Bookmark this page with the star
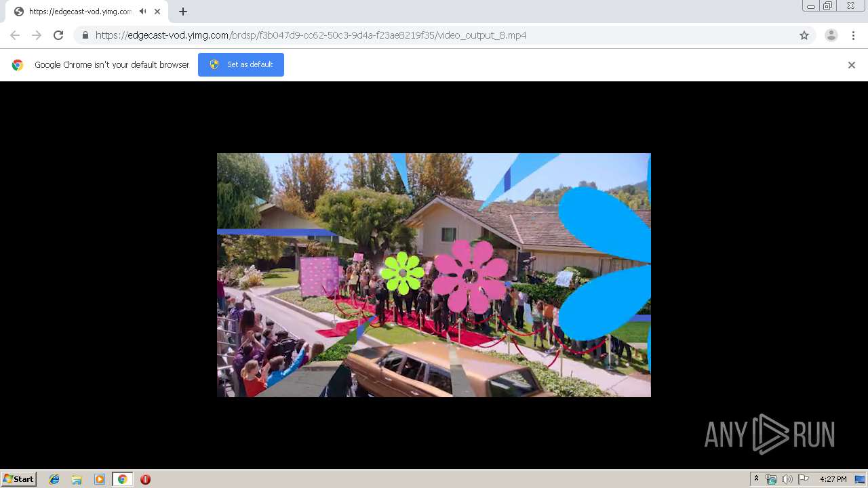868x488 pixels. 804,35
